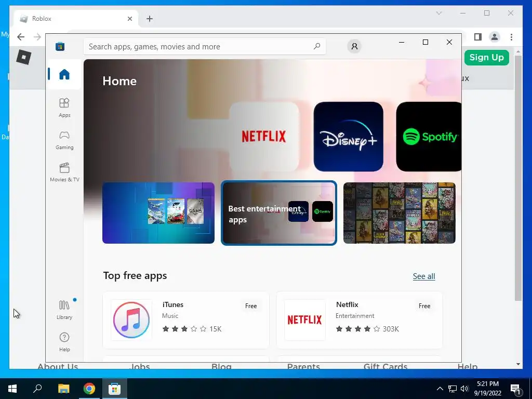This screenshot has width=532, height=399.
Task: Open File Explorer from taskbar
Action: [x=63, y=389]
